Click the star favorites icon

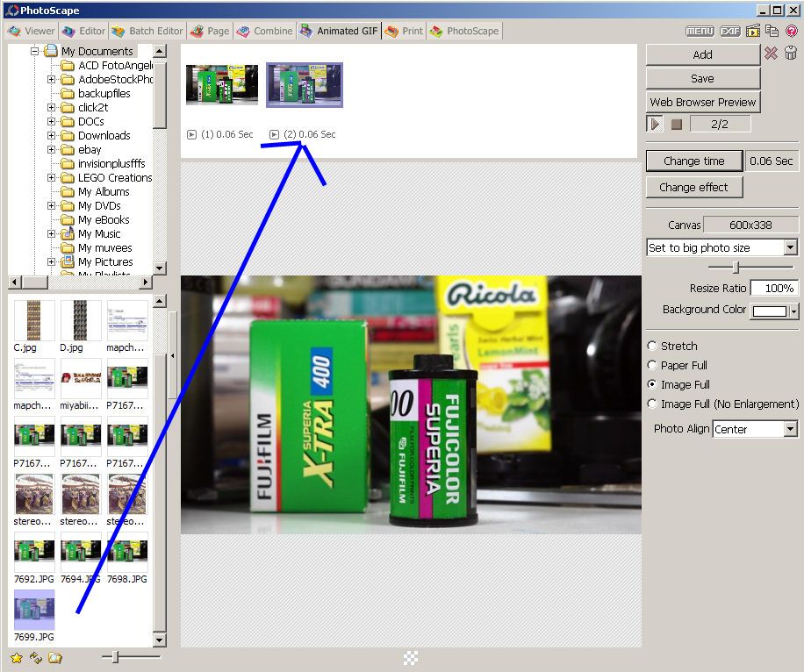(x=17, y=658)
